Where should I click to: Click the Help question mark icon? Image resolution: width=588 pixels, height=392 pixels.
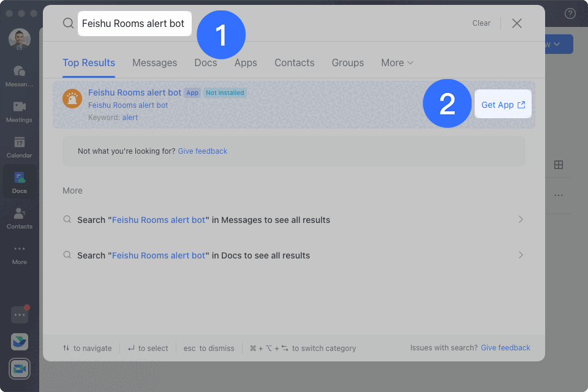coord(570,12)
